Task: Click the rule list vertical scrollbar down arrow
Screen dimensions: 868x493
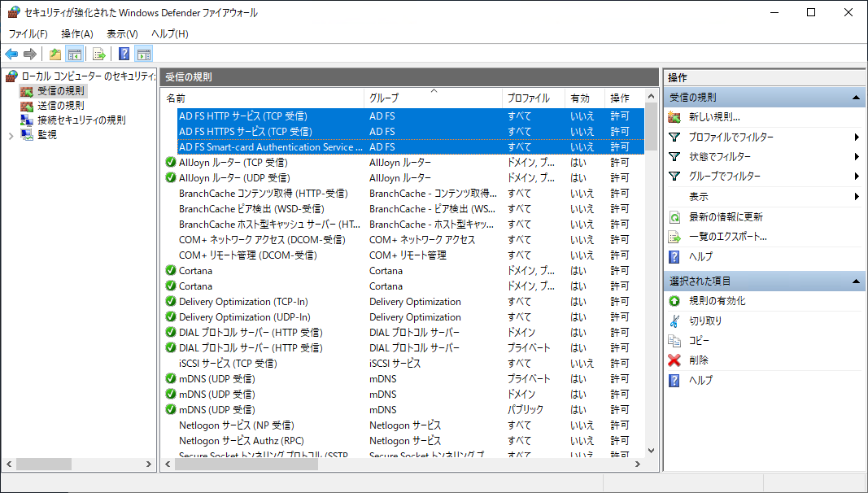Action: (651, 451)
